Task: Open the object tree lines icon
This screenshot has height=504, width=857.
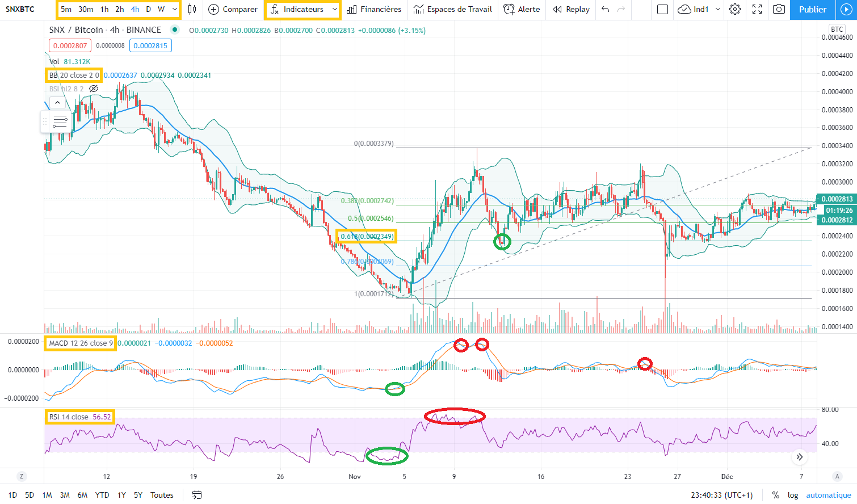Action: [x=60, y=121]
